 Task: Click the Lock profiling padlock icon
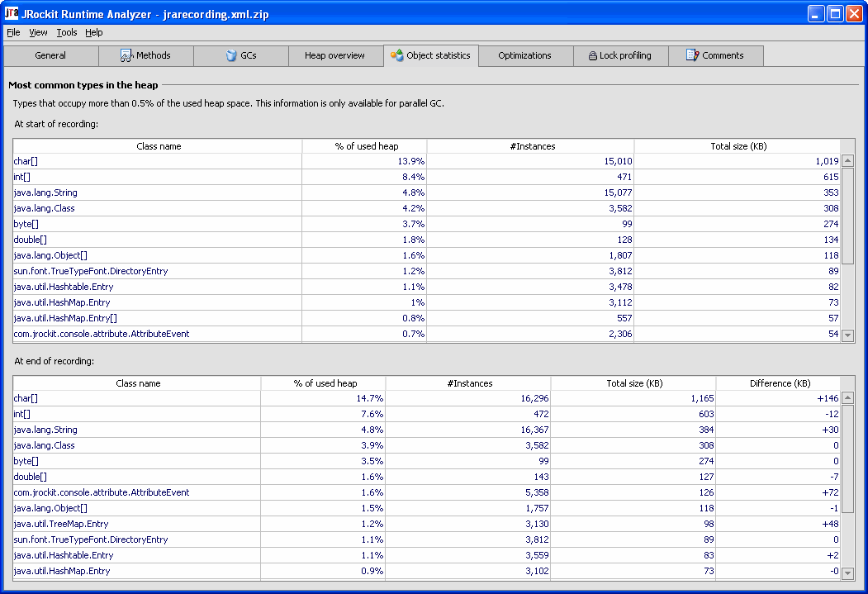(x=593, y=55)
